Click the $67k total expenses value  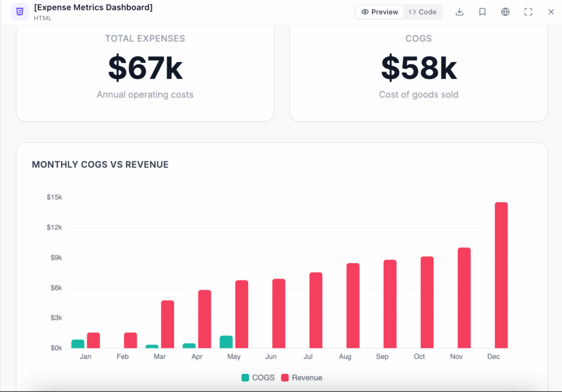pyautogui.click(x=145, y=68)
